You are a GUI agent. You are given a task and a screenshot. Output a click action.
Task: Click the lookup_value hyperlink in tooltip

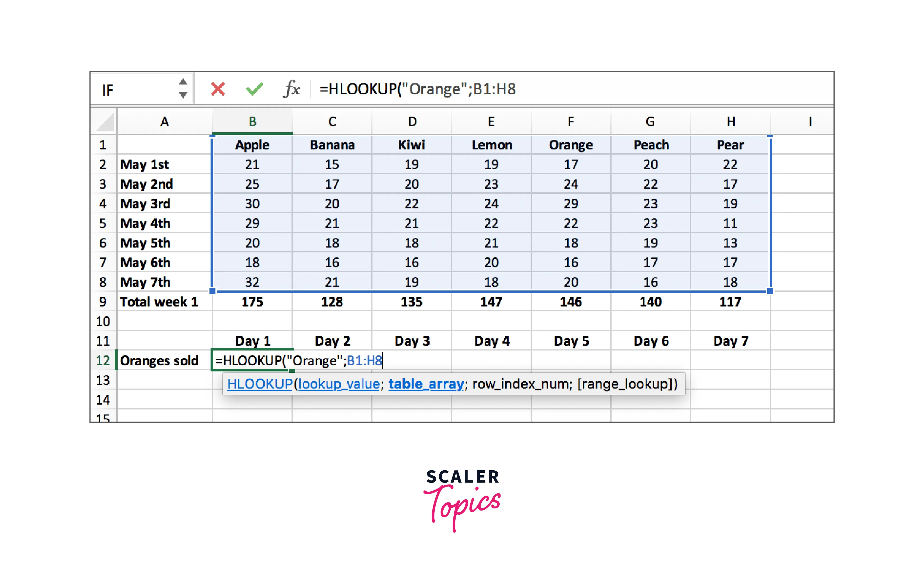tap(339, 384)
